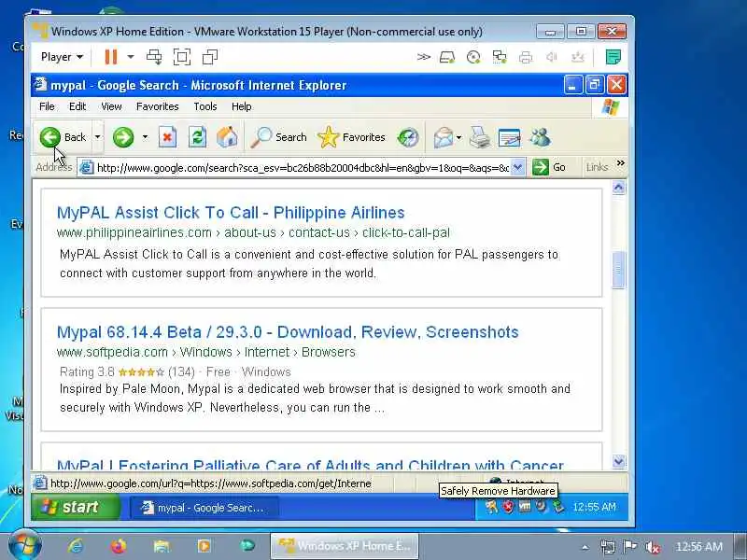747x560 pixels.
Task: Click the page scrollbar up arrow
Action: 618,188
